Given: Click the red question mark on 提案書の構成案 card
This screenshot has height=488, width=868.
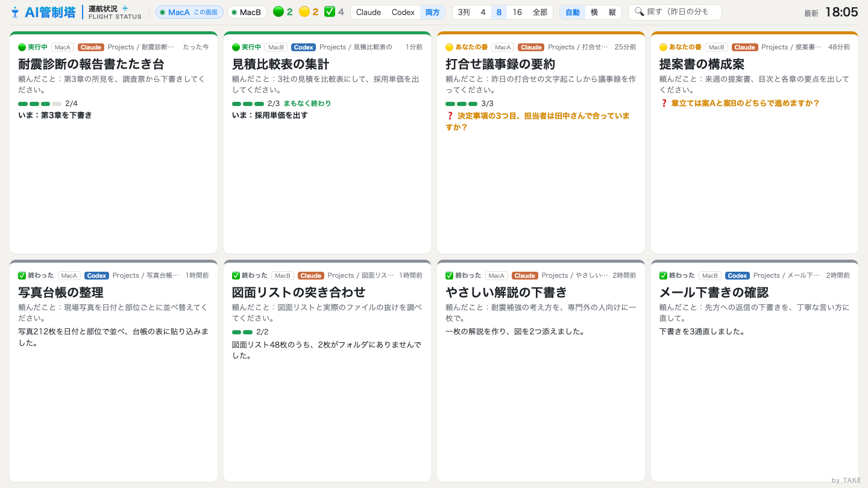Looking at the screenshot, I should point(664,103).
